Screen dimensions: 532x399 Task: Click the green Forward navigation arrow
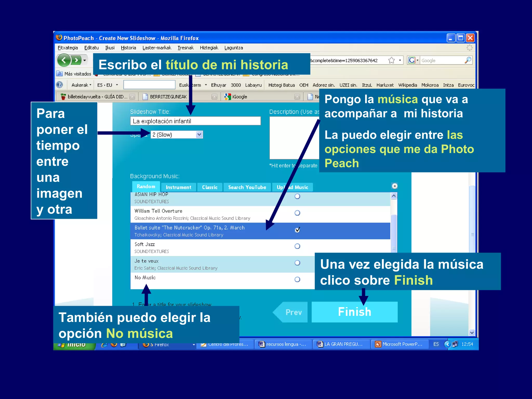76,60
